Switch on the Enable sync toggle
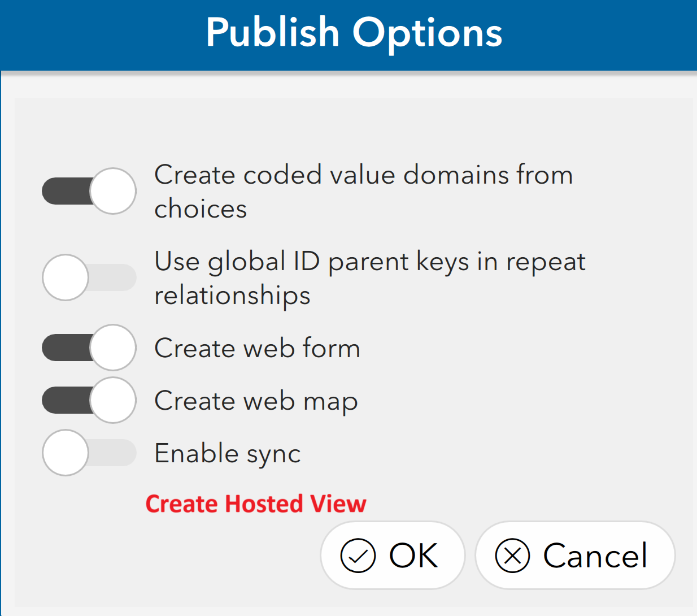This screenshot has height=616, width=697. [89, 453]
